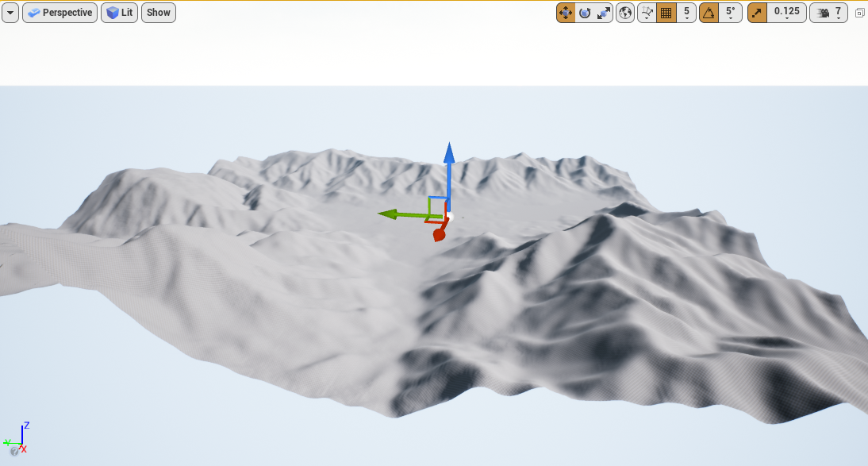This screenshot has height=466, width=868.
Task: Open the Perspective view mode menu
Action: 60,12
